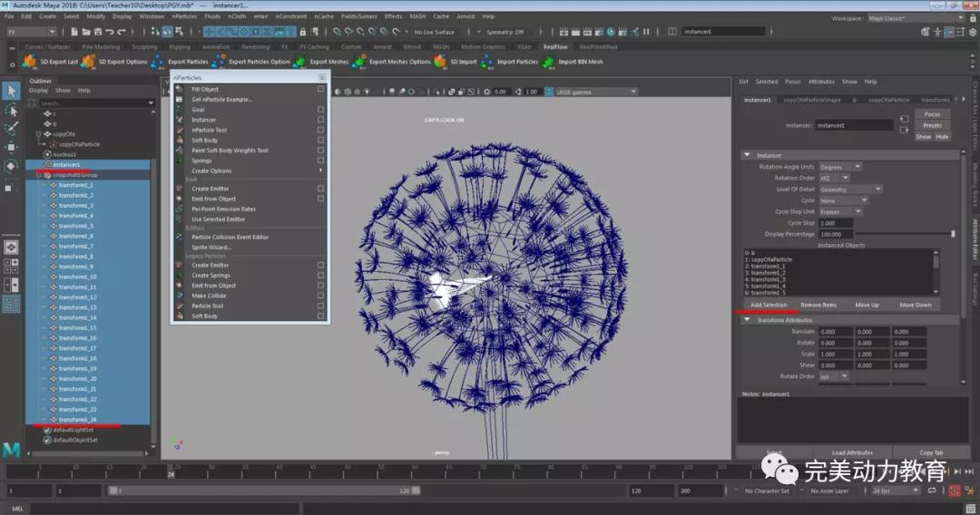
Task: Open the Level Of Detail dropdown
Action: 849,189
